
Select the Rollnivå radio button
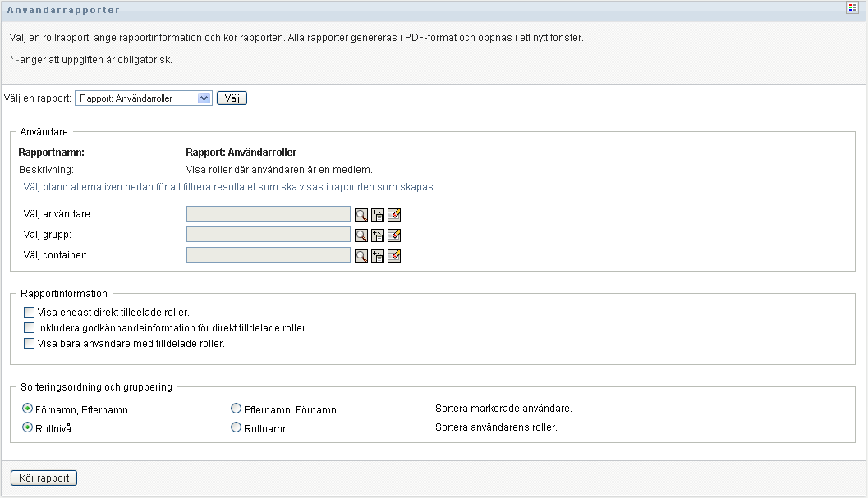click(x=28, y=427)
